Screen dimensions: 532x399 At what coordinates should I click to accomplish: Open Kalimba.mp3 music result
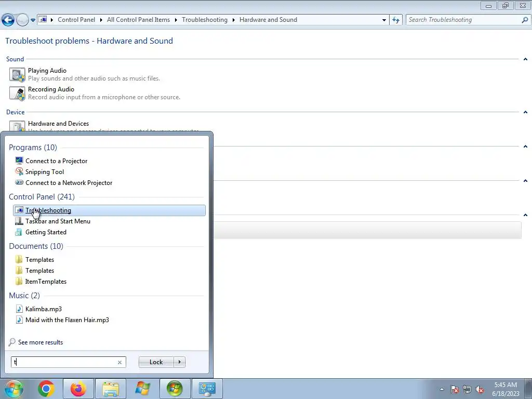coord(44,309)
